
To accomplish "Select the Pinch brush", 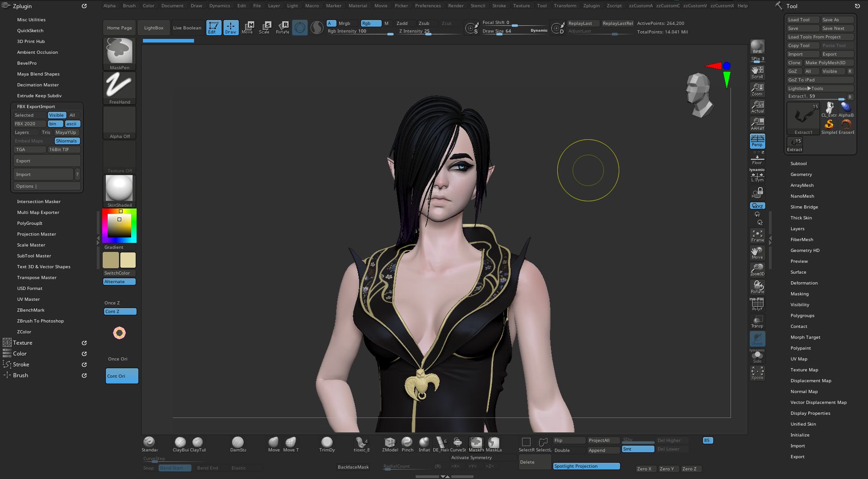I will tap(407, 443).
